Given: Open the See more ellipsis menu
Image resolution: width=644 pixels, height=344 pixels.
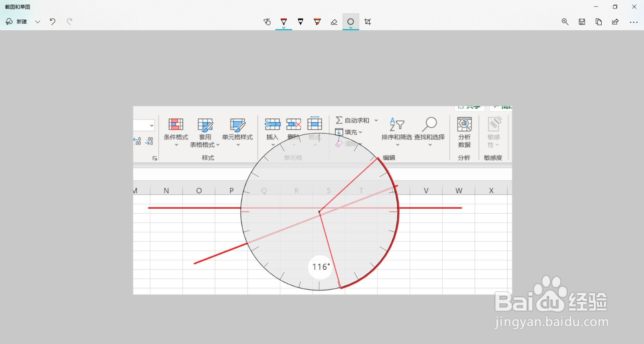Looking at the screenshot, I should pyautogui.click(x=634, y=22).
